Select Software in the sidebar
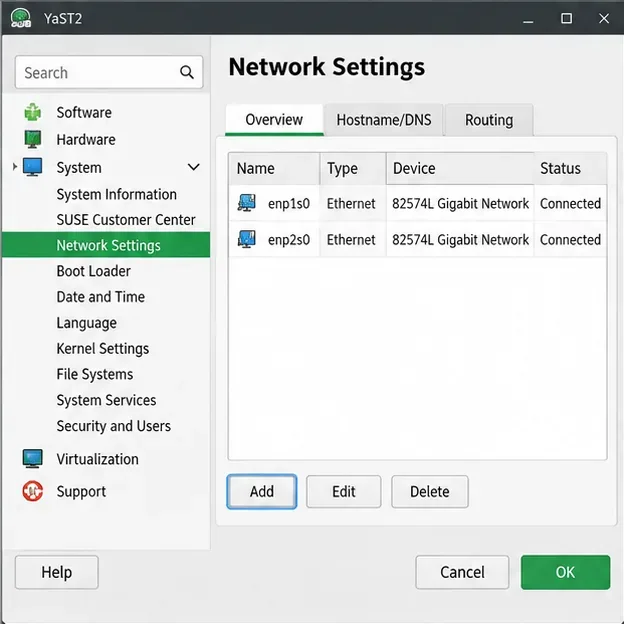Screen dimensions: 624x624 (x=84, y=113)
